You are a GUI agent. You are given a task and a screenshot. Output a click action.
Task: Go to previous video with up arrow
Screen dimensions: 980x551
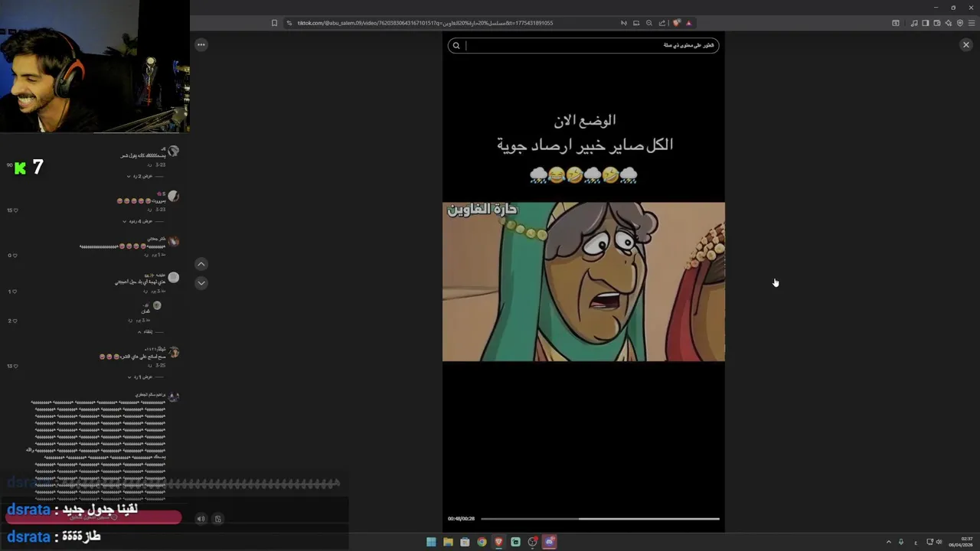[x=201, y=264]
